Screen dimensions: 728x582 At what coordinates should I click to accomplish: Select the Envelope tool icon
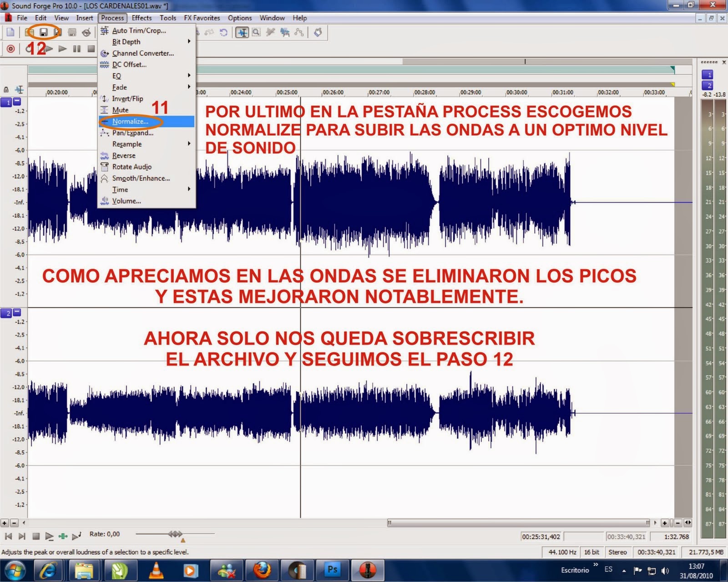(299, 32)
